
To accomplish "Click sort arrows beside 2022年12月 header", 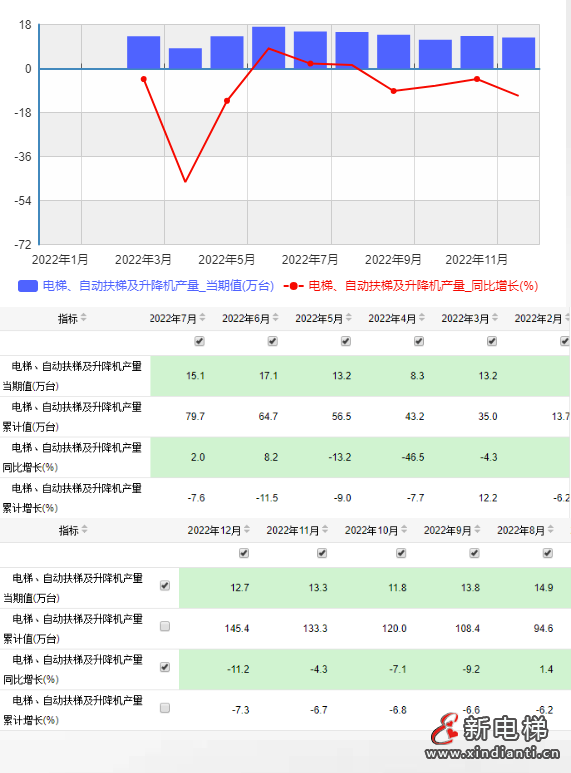I will (247, 529).
